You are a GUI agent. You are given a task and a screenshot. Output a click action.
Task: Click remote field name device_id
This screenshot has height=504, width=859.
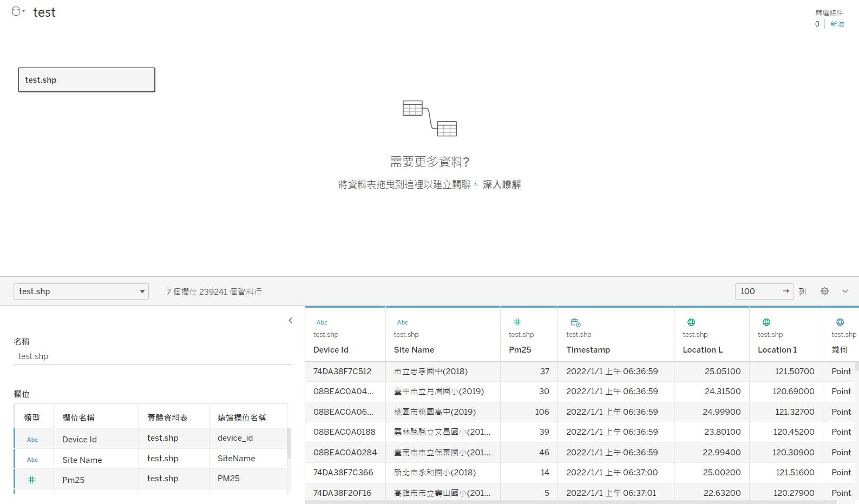pyautogui.click(x=235, y=438)
